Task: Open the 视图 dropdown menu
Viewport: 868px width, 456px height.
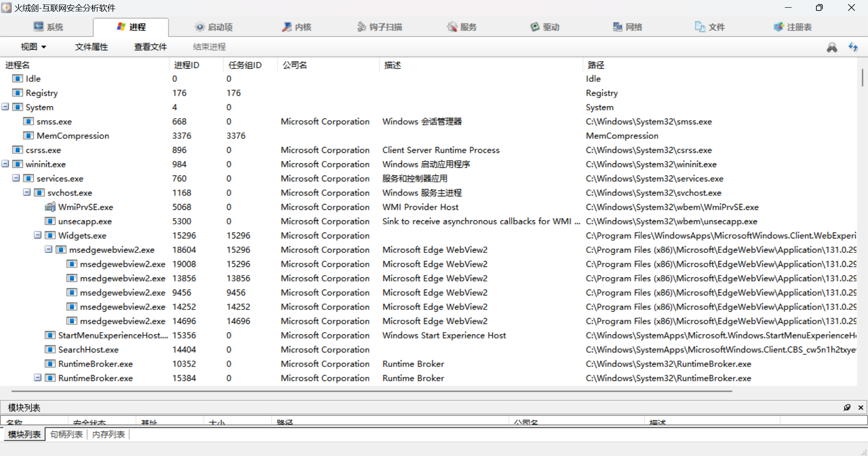Action: point(33,47)
